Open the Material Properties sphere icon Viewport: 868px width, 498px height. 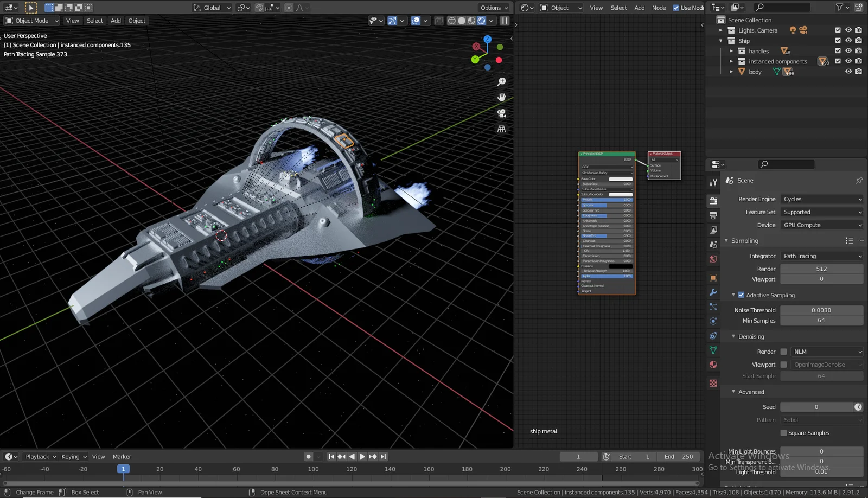713,363
